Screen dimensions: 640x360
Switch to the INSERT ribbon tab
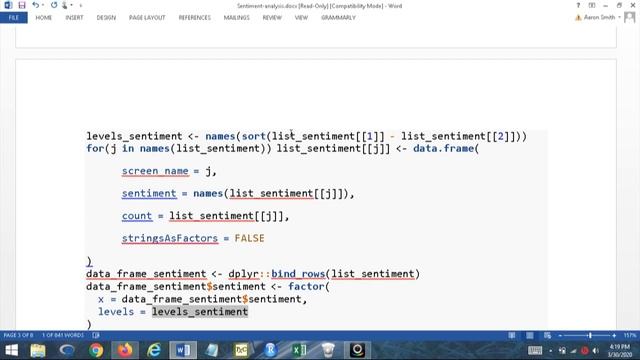pyautogui.click(x=74, y=18)
